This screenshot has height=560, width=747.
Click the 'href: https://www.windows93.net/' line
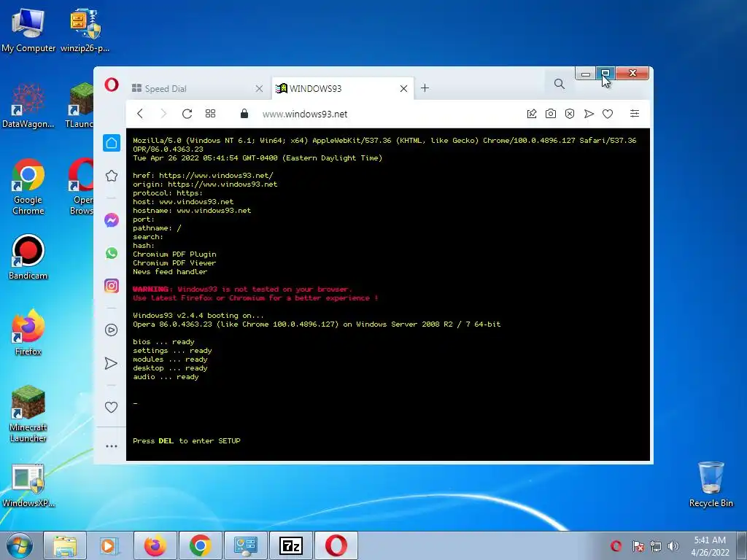(203, 176)
